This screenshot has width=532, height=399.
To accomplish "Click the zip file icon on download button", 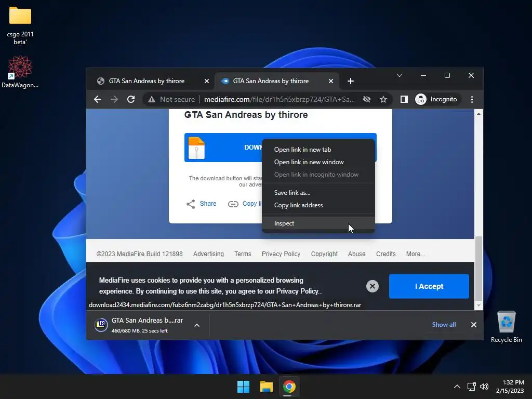I will click(x=196, y=148).
